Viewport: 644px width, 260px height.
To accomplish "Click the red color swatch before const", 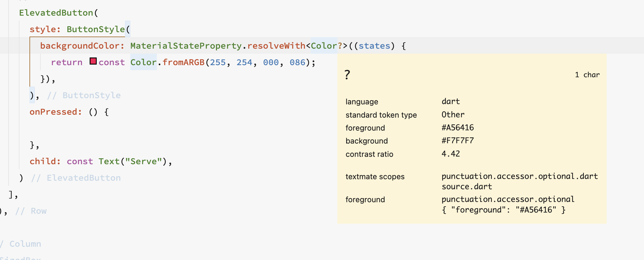I will click(93, 61).
